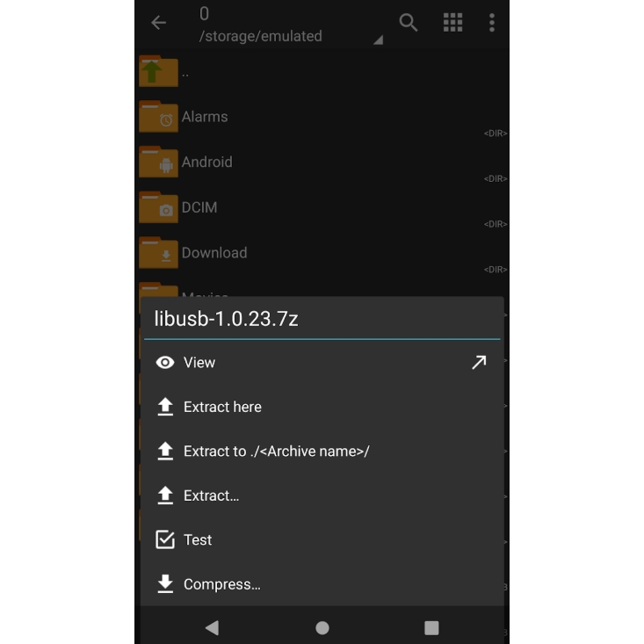Select the Alarms folder name
644x644 pixels.
[205, 117]
